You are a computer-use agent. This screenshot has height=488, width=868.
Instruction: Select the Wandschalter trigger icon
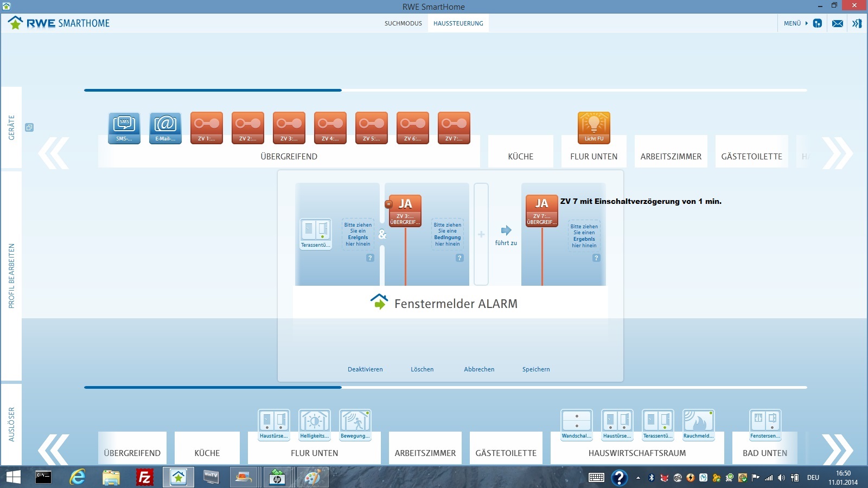click(577, 425)
